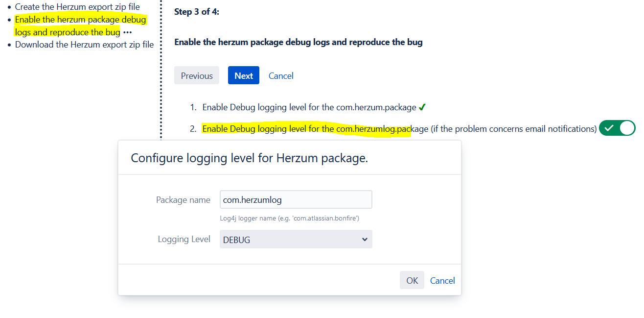Click the 'Step 3 of 4' indicator
This screenshot has height=318, width=644.
click(x=197, y=12)
